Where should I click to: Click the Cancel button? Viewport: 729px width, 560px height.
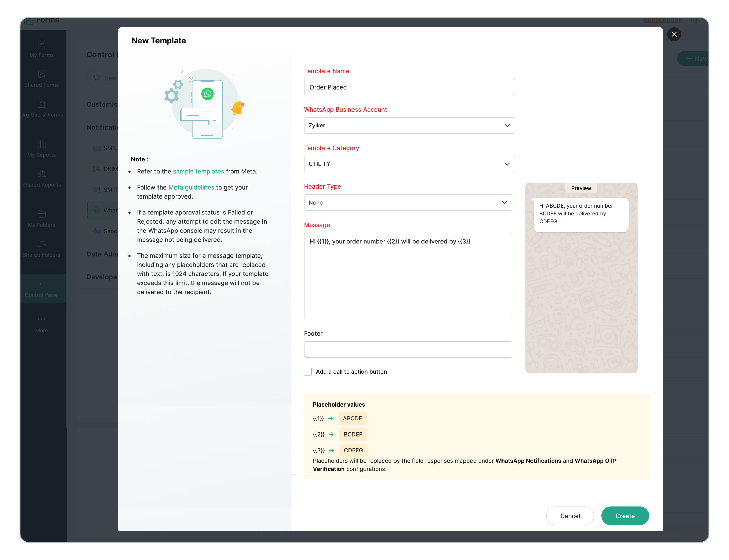coord(570,516)
